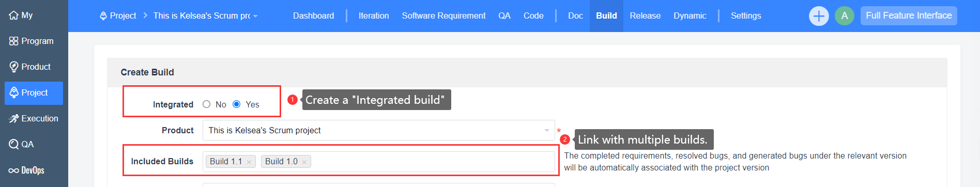Screen dimensions: 980x187
Task: Open the QA sidebar section
Action: point(22,144)
